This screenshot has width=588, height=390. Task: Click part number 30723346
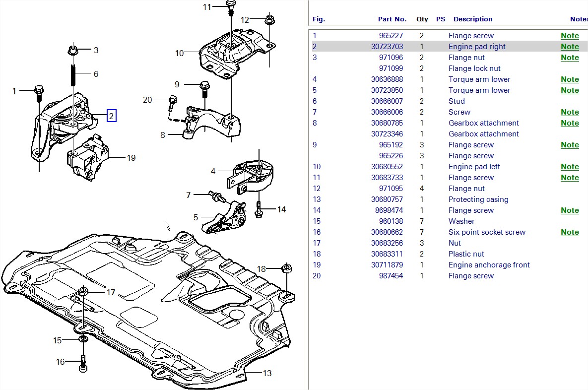click(387, 133)
